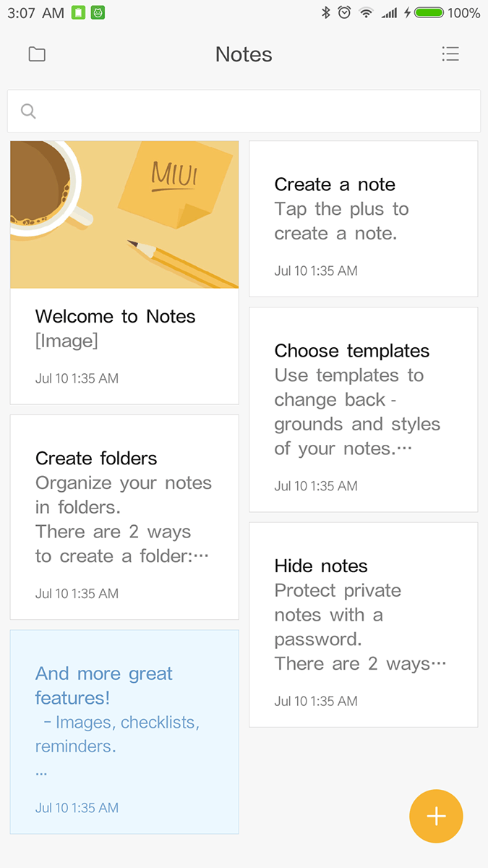This screenshot has width=488, height=868.
Task: Tap the magnifier search icon
Action: coord(28,111)
